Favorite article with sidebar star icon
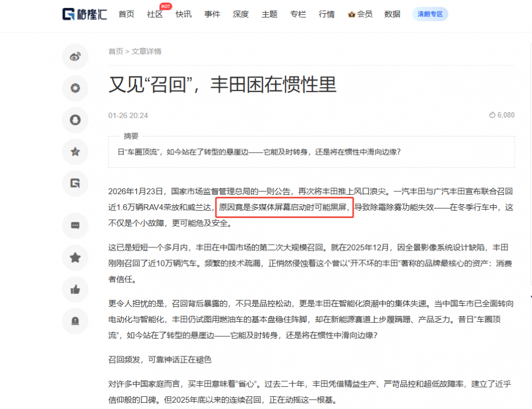This screenshot has width=532, height=409. tap(75, 257)
